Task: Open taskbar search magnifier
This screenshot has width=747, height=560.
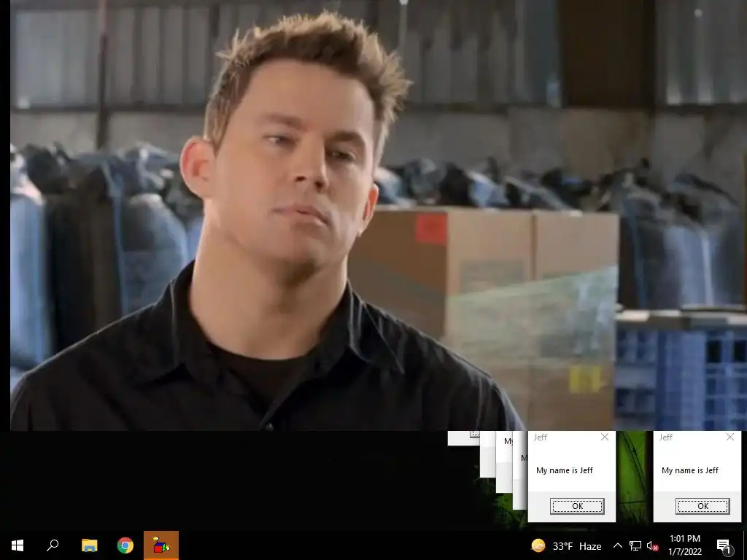Action: coord(53,545)
